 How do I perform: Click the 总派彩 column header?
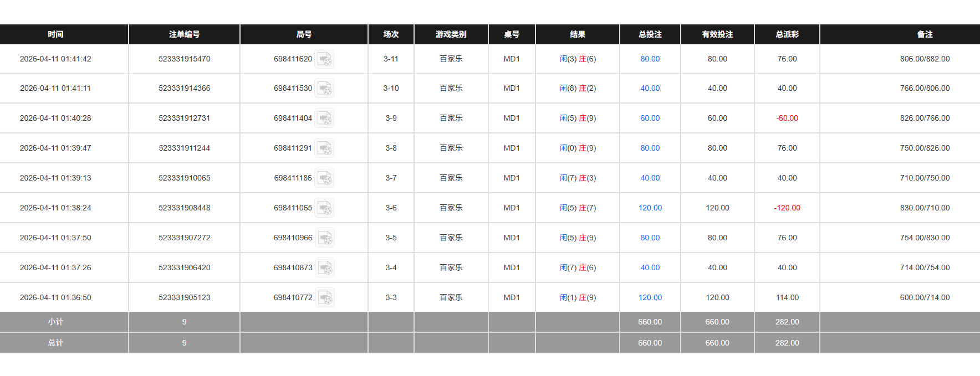click(x=787, y=34)
